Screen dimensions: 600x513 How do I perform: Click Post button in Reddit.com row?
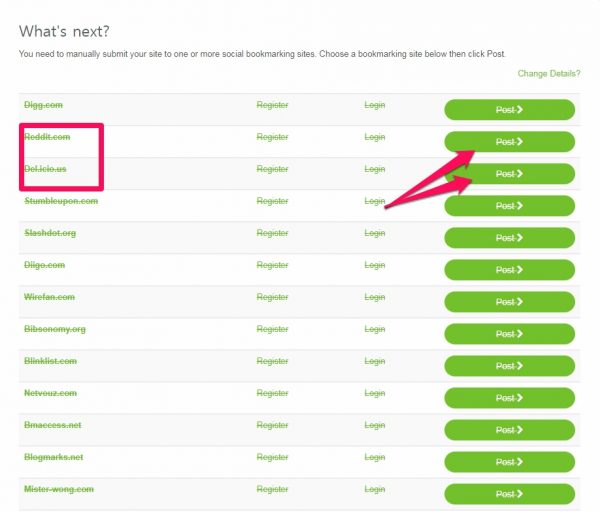pos(509,142)
